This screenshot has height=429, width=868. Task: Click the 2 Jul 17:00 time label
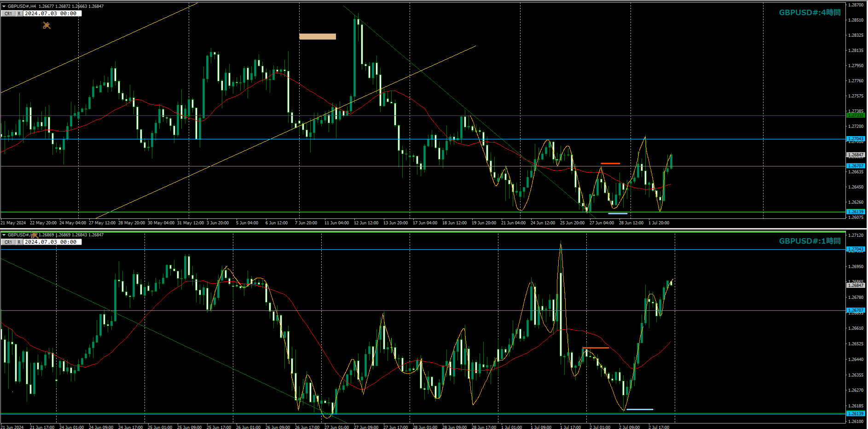click(x=659, y=427)
